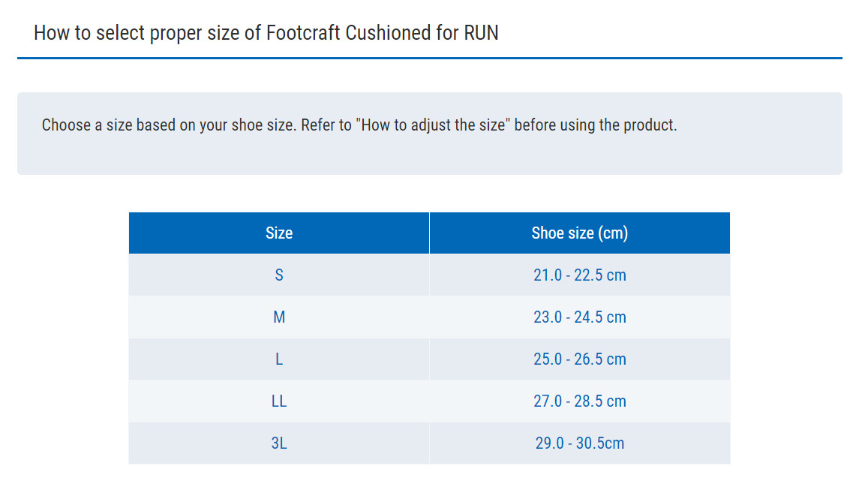Click the 21.0 - 22.5 cm range
The height and width of the screenshot is (487, 868).
point(579,275)
